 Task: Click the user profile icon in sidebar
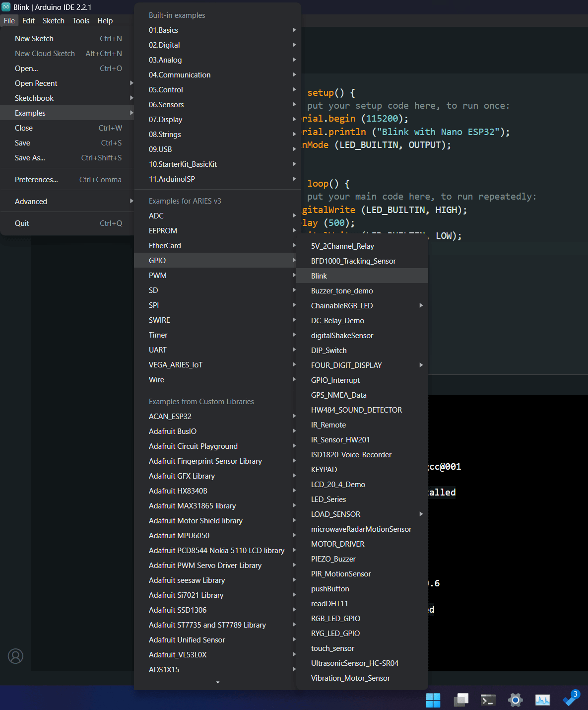16,656
